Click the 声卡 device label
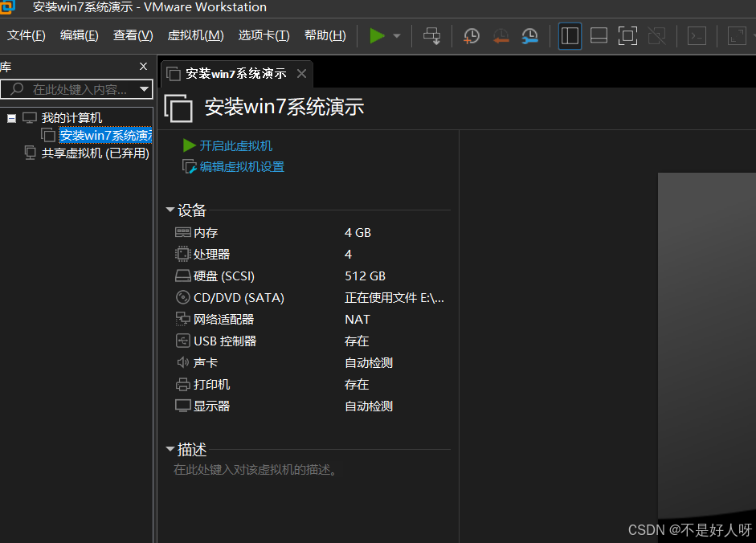The width and height of the screenshot is (756, 543). pyautogui.click(x=206, y=362)
